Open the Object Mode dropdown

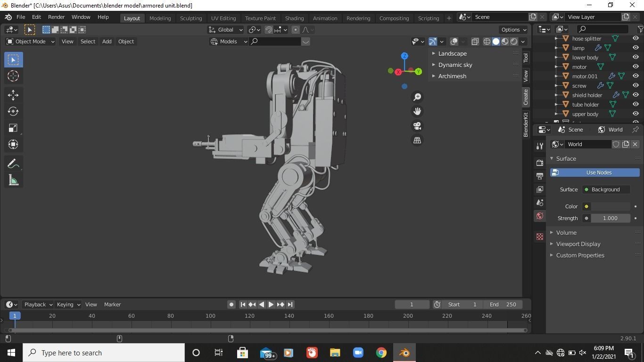(x=31, y=41)
